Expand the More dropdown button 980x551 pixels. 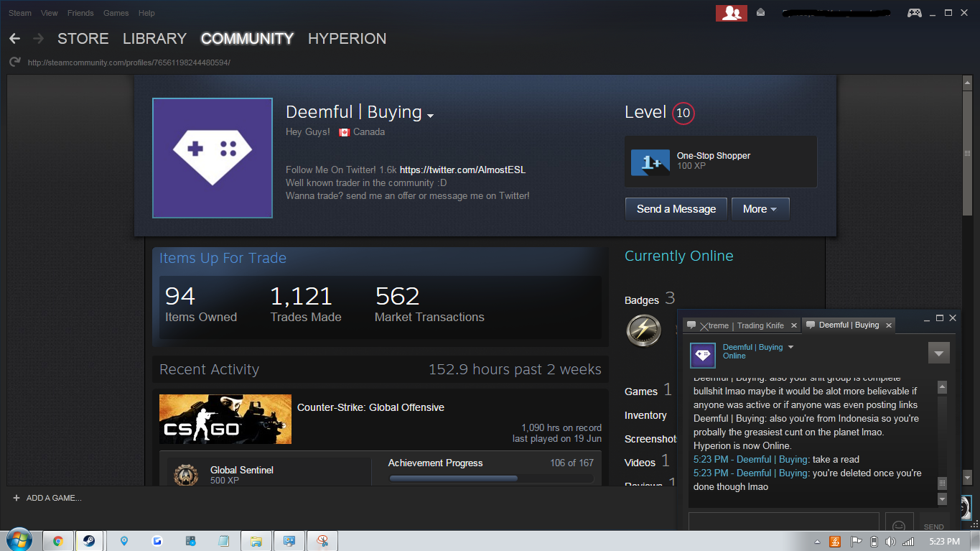click(x=760, y=209)
